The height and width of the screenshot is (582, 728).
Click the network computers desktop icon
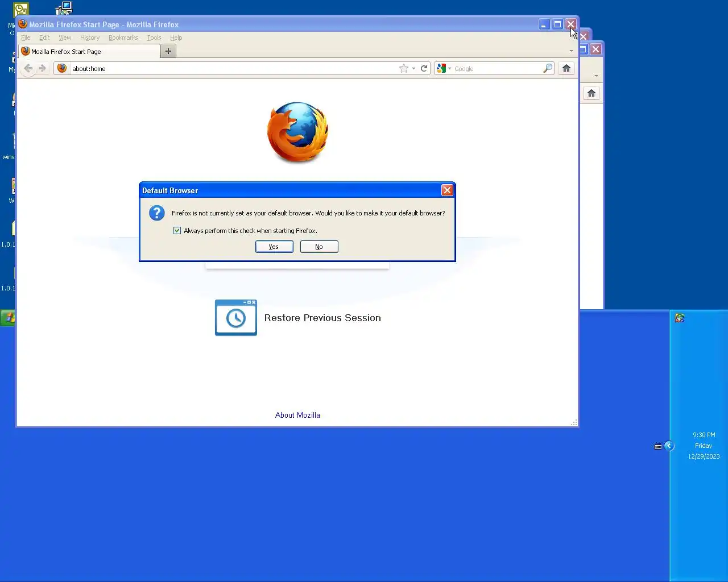(x=64, y=8)
